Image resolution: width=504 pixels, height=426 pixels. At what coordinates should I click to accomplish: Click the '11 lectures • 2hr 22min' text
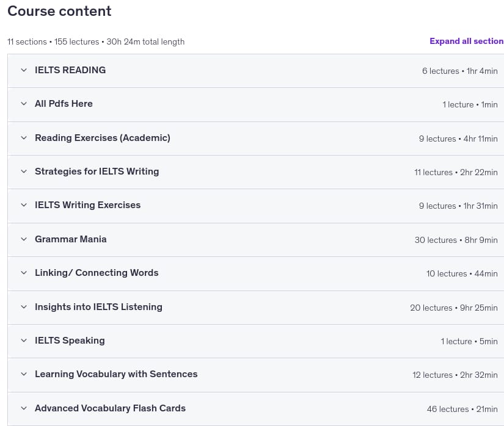[456, 172]
